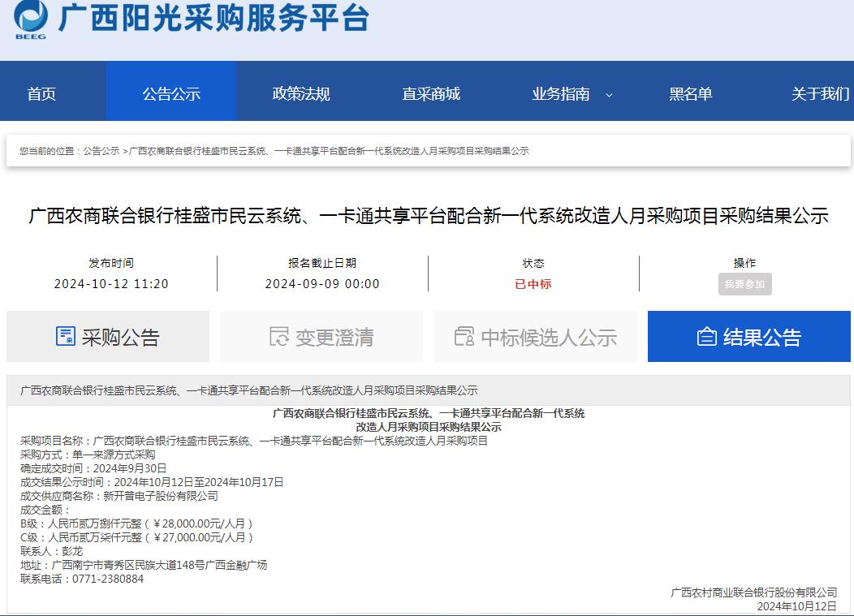
Task: Open 黑名单 navigation item
Action: [691, 93]
